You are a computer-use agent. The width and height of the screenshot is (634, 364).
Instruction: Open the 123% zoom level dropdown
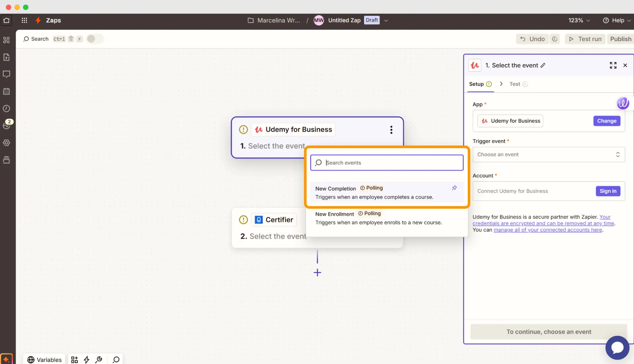(579, 20)
